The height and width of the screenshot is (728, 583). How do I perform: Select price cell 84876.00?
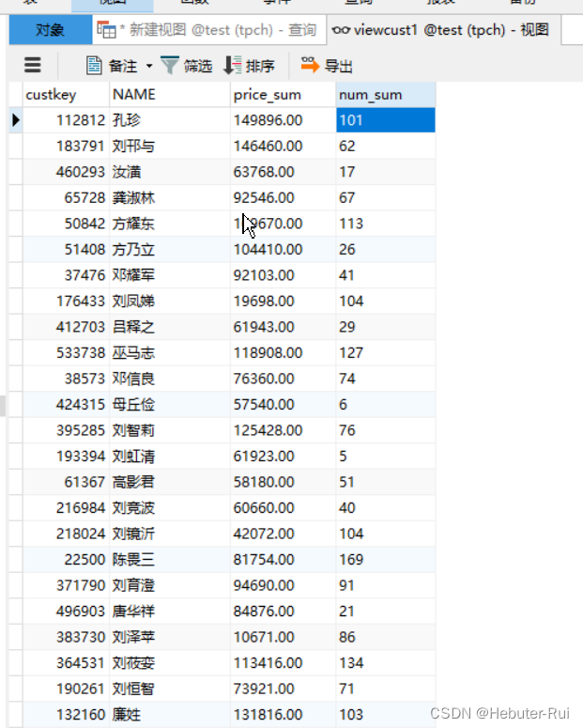click(284, 612)
